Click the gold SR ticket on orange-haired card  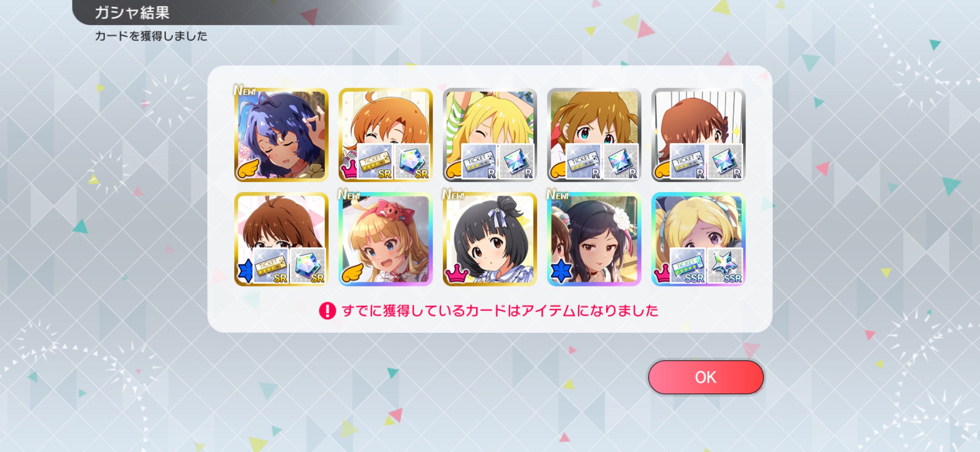click(375, 161)
